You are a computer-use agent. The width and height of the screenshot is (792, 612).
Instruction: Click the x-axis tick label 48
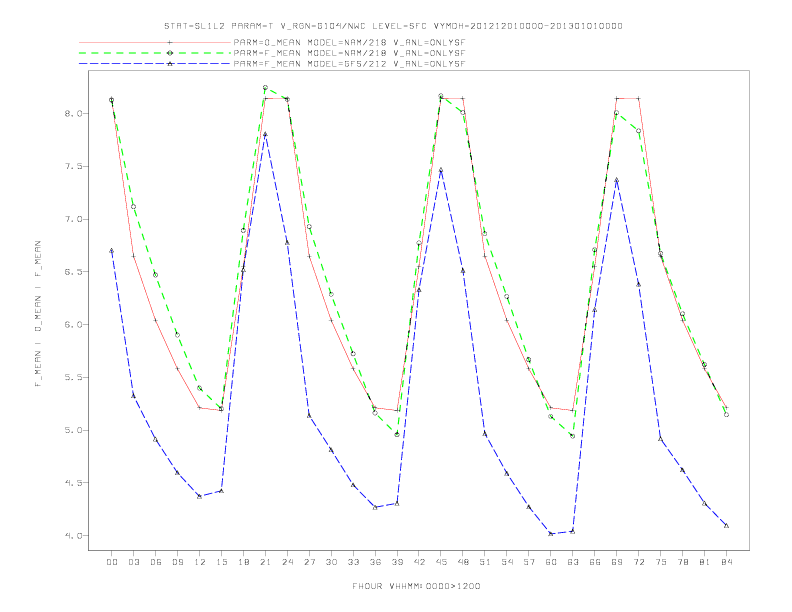(463, 562)
